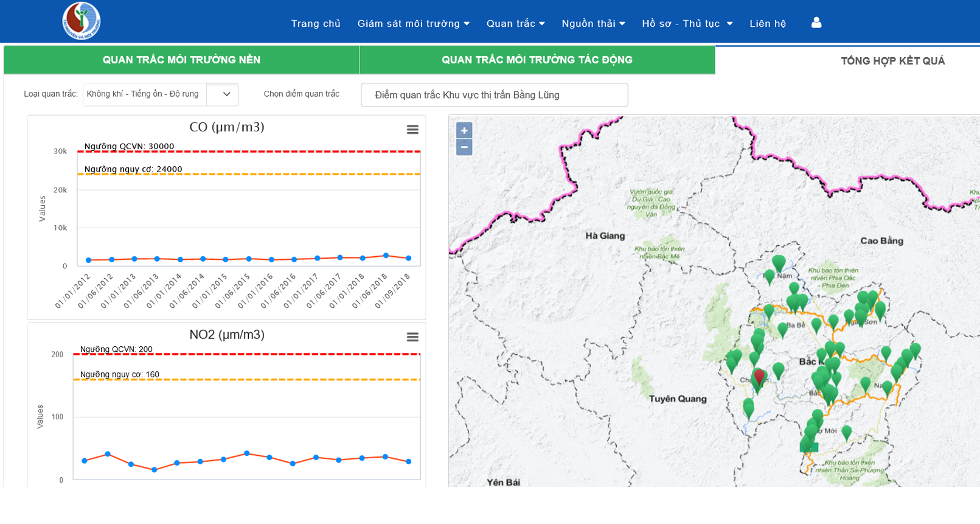Viewport: 980px width, 524px height.
Task: Open the NO2 chart hamburger menu
Action: pyautogui.click(x=412, y=337)
